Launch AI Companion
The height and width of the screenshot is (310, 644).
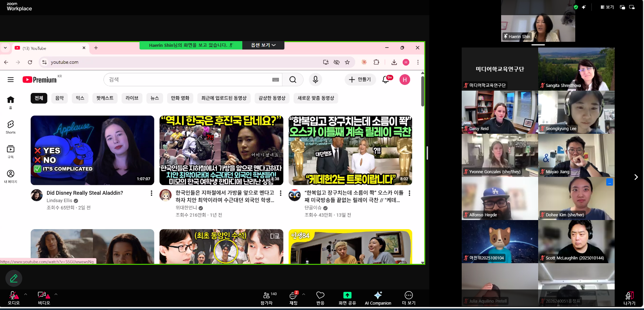[x=378, y=298]
